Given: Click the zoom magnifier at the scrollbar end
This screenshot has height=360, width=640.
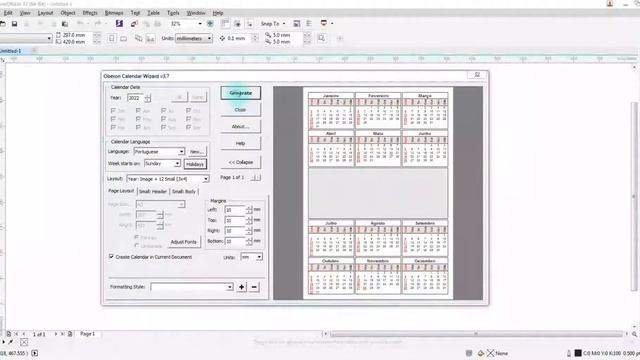Looking at the screenshot, I should 635,334.
